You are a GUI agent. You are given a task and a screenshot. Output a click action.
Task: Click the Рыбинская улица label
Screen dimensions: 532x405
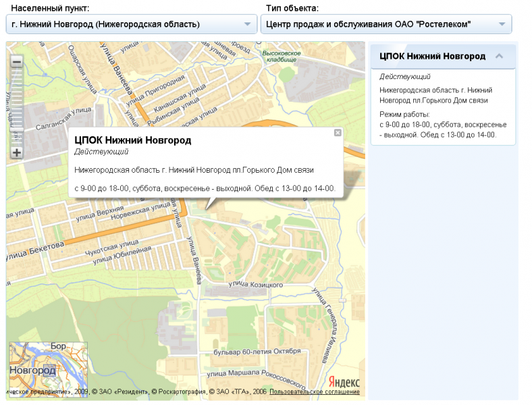click(173, 110)
